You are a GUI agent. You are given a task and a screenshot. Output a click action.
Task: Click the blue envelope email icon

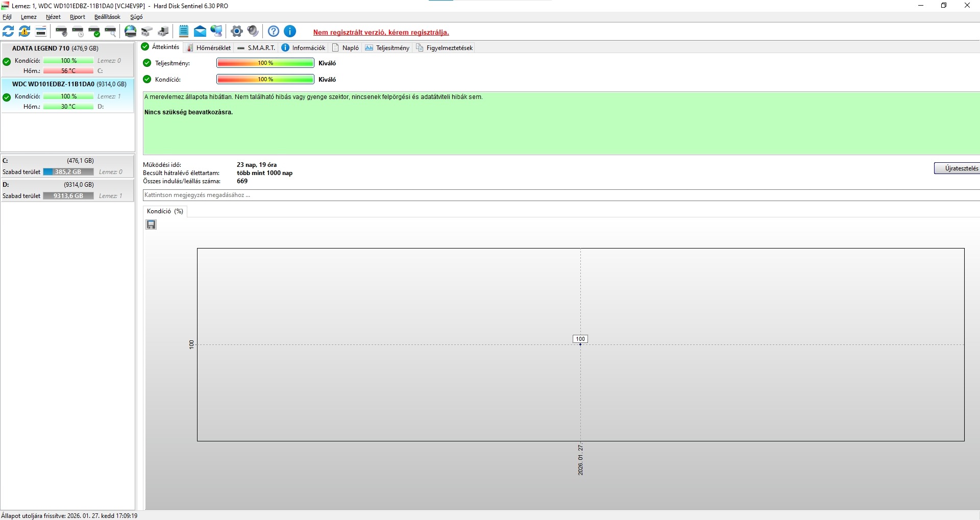pyautogui.click(x=200, y=32)
